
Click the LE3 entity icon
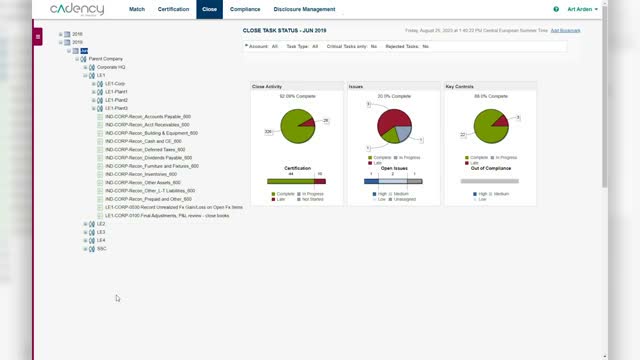[92, 232]
